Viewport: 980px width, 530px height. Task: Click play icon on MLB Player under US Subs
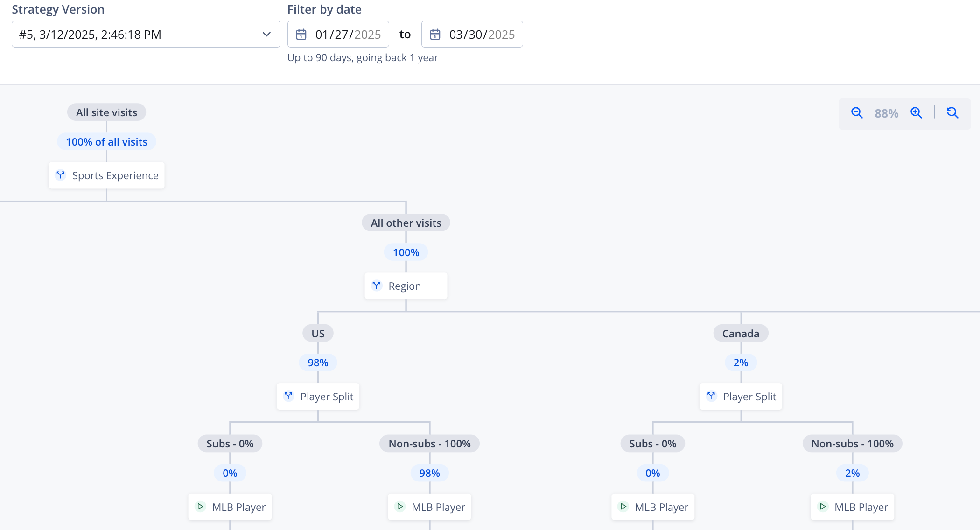(x=200, y=507)
